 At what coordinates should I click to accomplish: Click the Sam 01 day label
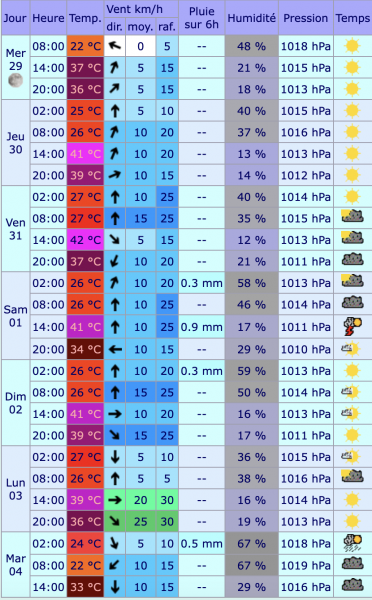point(15,316)
